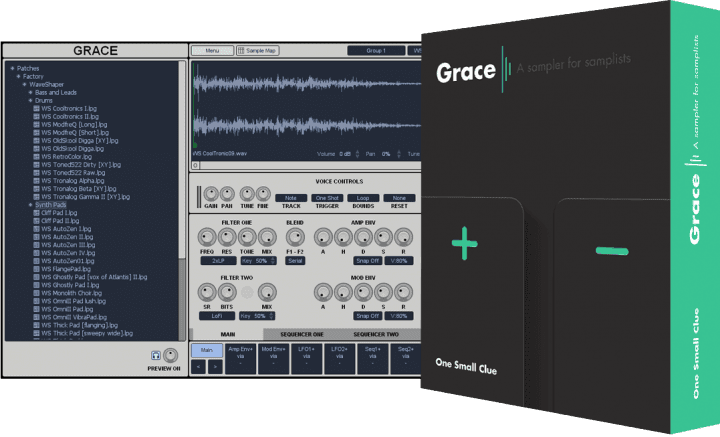Collapse the Patches tree node

[12, 68]
